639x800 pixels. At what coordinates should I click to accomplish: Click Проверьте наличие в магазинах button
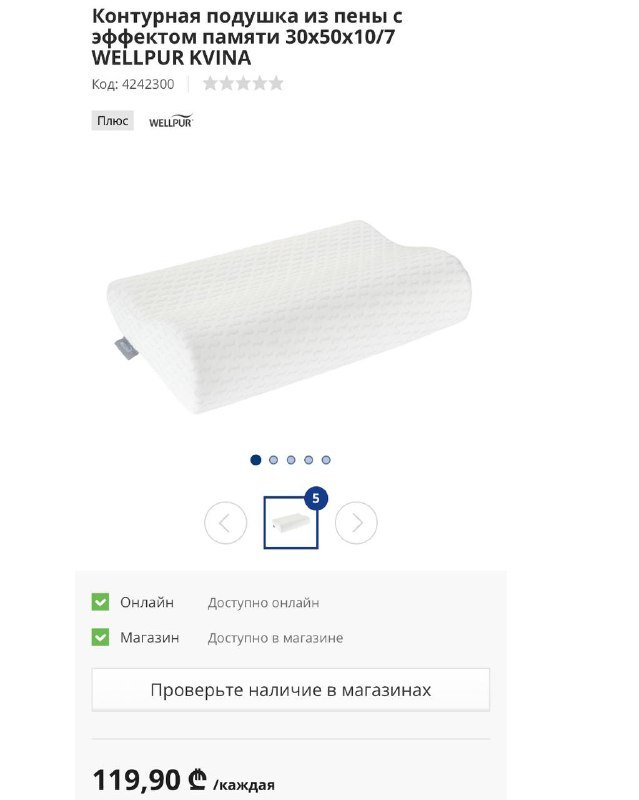[x=290, y=690]
